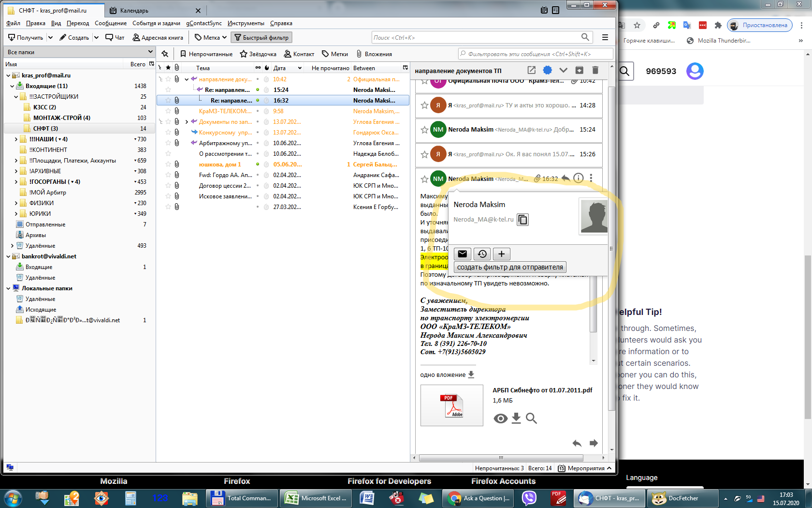Copy the Neroda_MA@k-tel.ru address with the copy icon

pyautogui.click(x=522, y=220)
